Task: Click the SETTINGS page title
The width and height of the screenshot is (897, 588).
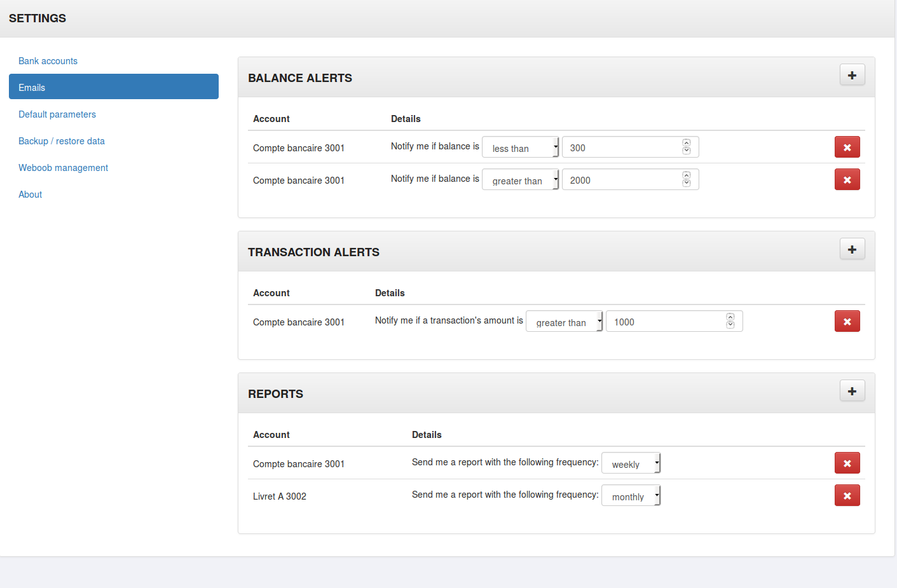Action: pyautogui.click(x=38, y=18)
